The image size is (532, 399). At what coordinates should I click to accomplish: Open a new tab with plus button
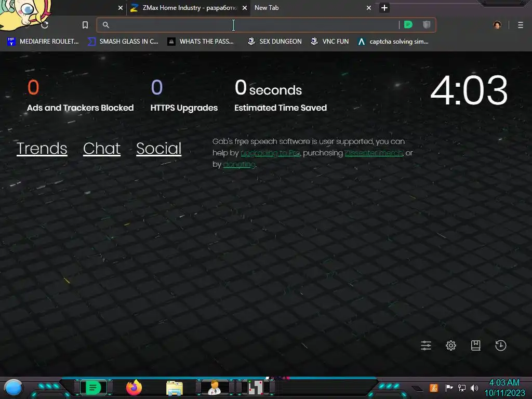click(x=384, y=8)
